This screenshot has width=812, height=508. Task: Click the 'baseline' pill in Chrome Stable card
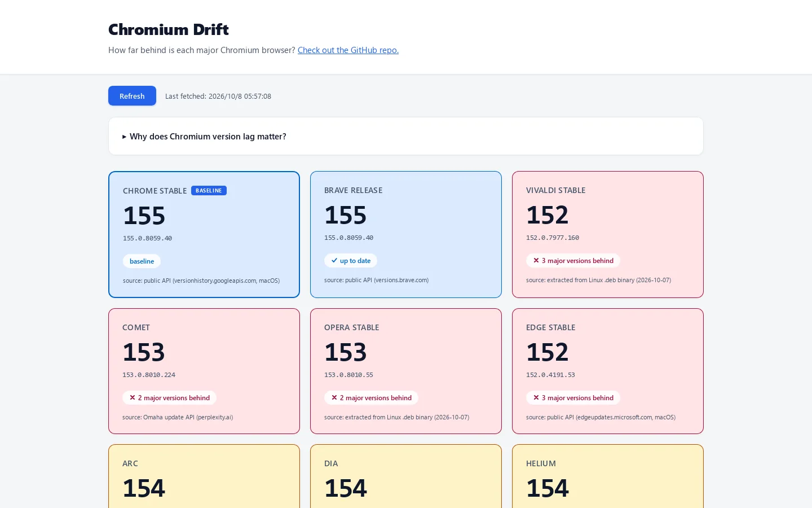click(142, 261)
